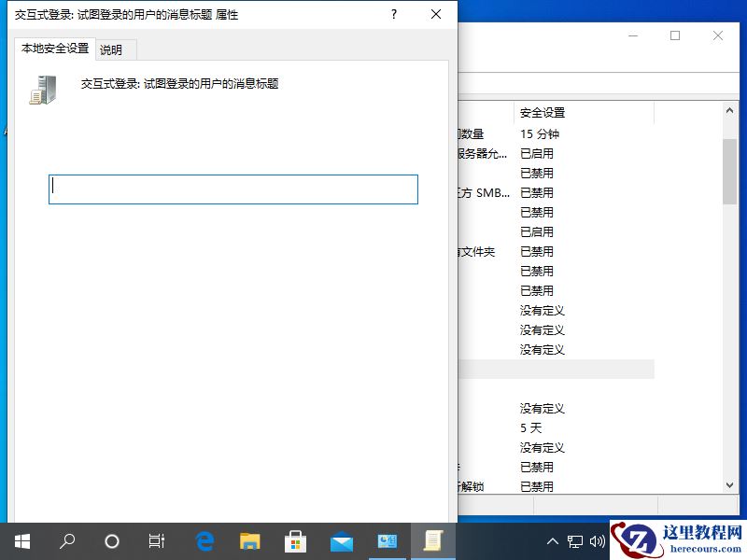747x560 pixels.
Task: Start a search with the magnifier icon
Action: (x=66, y=541)
